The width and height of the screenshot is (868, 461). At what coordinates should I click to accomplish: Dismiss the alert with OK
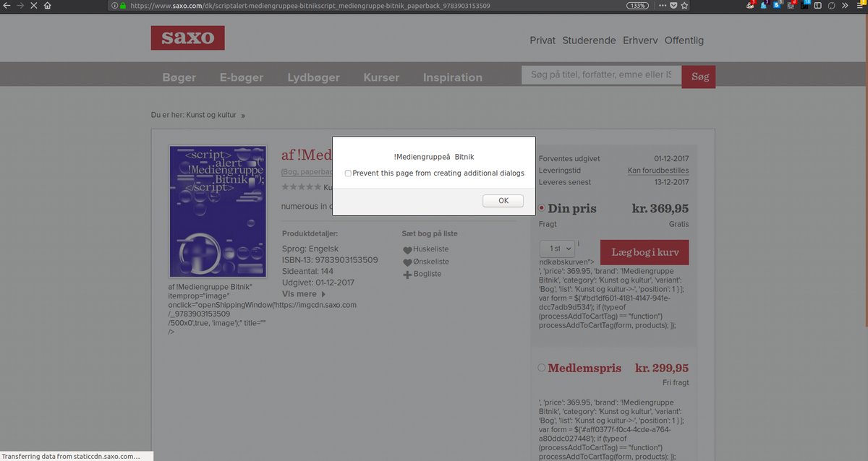503,200
